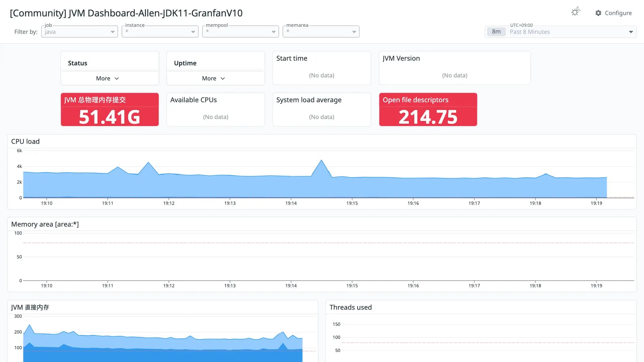Screen dimensions: 644x362
Task: Select the JVM Version panel
Action: [x=454, y=68]
